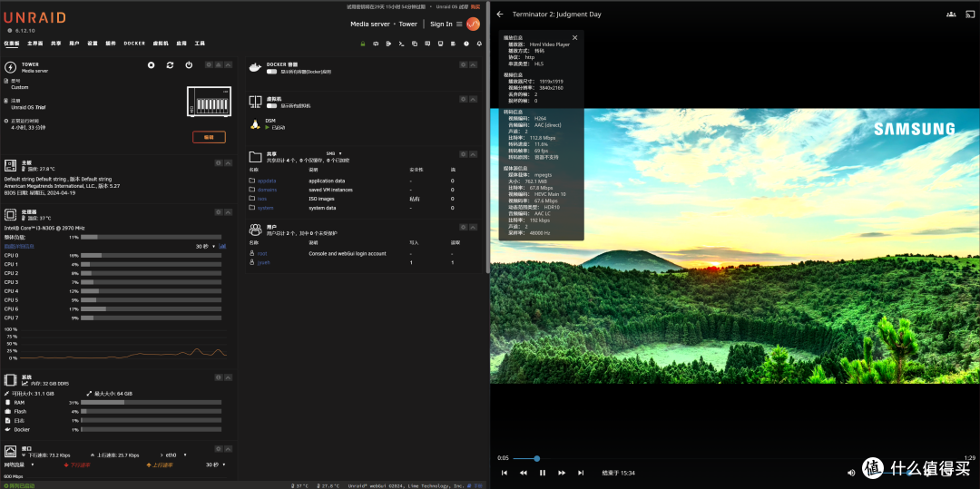Viewport: 980px width, 489px height.
Task: Click the video seek bar handle
Action: pos(537,458)
